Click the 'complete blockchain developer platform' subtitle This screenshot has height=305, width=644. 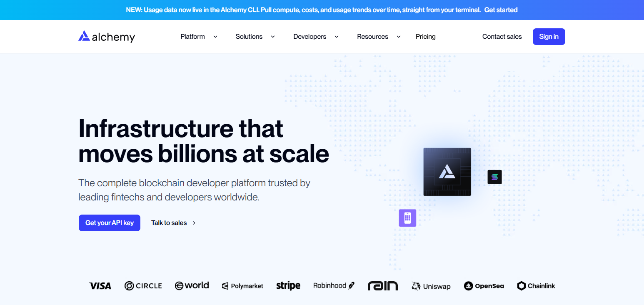point(194,190)
